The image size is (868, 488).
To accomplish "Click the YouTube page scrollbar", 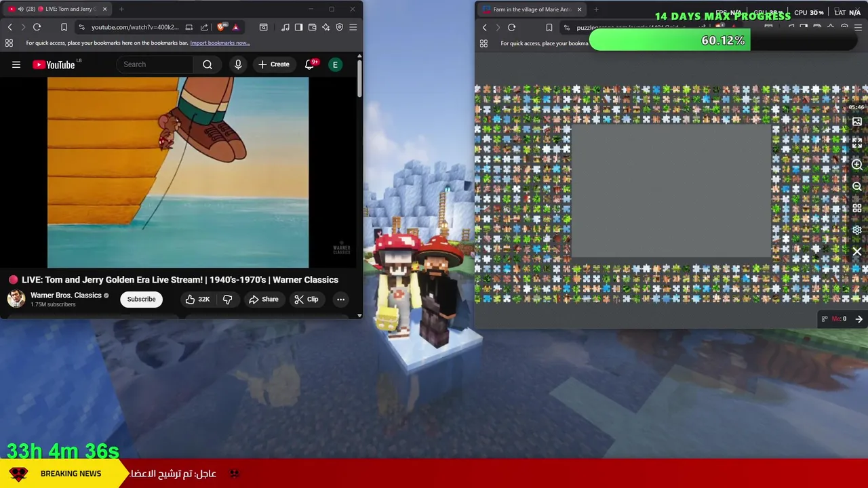I will (x=359, y=78).
